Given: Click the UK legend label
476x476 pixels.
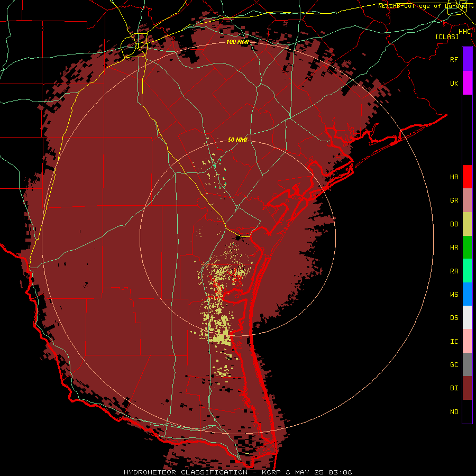Looking at the screenshot, I should pyautogui.click(x=454, y=83).
